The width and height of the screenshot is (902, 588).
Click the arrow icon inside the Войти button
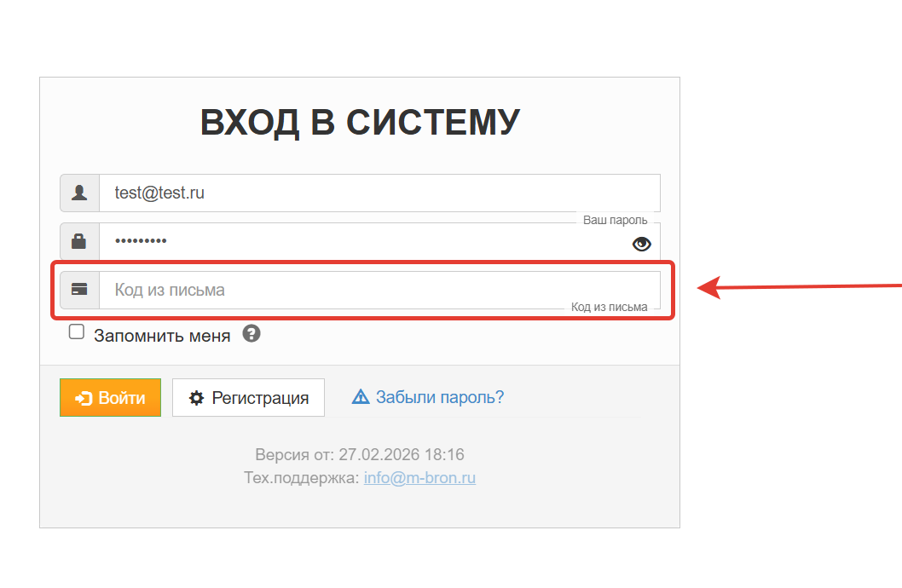[84, 398]
